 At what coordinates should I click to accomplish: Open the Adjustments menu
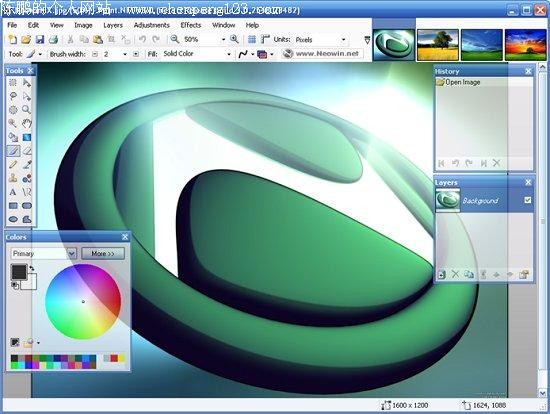(152, 25)
